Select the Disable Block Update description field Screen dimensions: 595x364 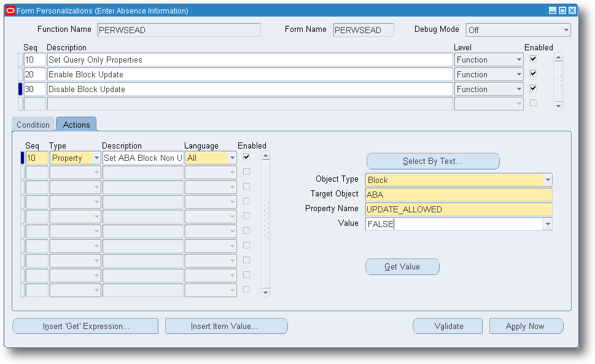(250, 90)
